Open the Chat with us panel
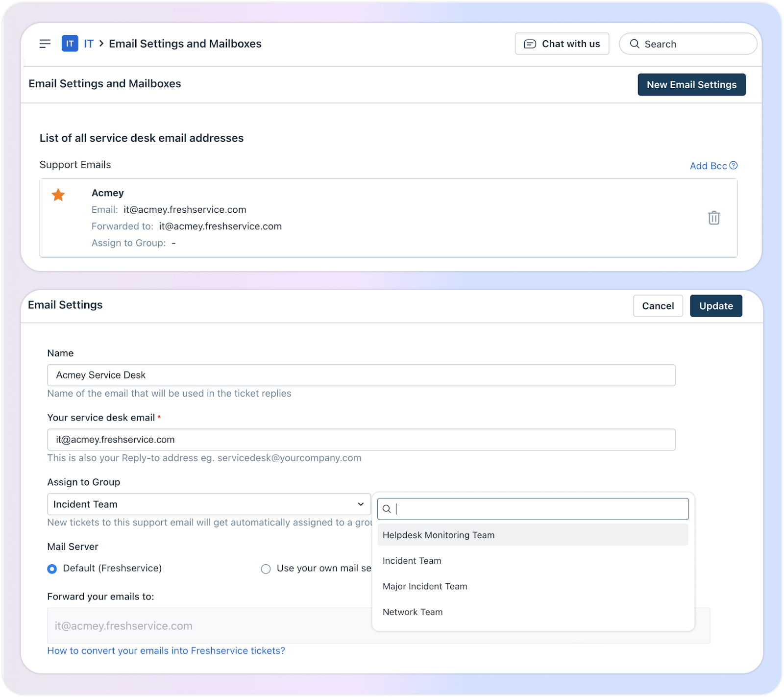The width and height of the screenshot is (784, 697). click(x=562, y=44)
